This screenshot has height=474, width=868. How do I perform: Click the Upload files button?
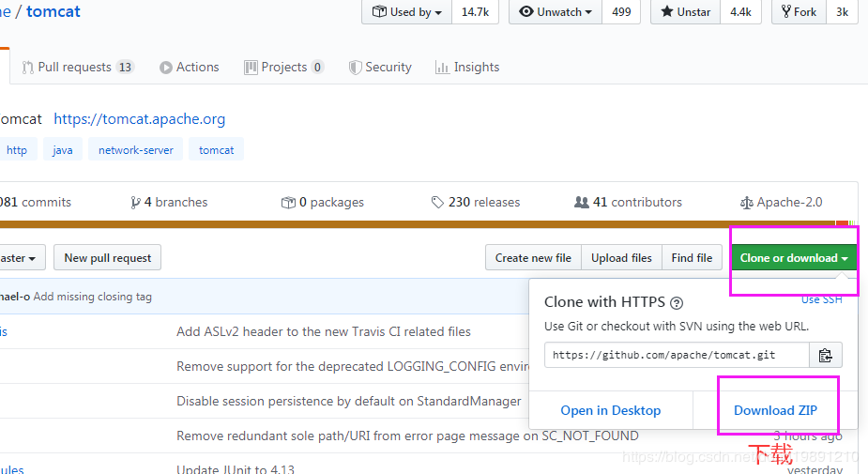(621, 257)
